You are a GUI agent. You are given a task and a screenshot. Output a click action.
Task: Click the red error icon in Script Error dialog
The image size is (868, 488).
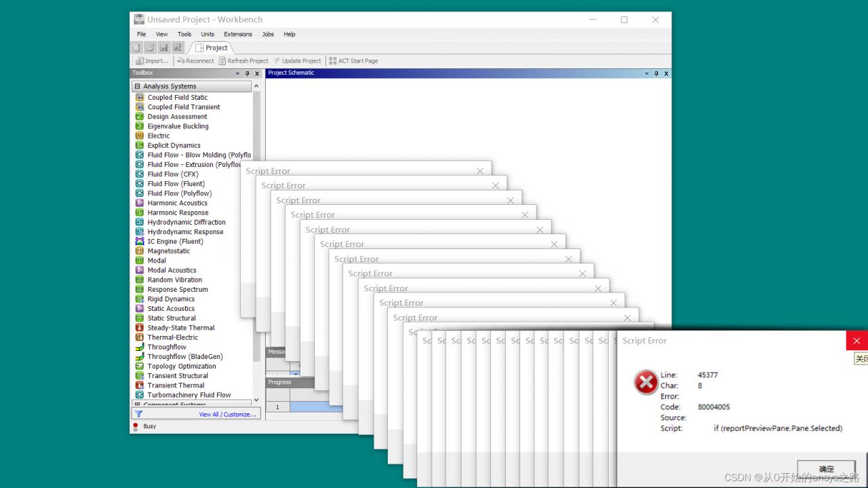(646, 382)
